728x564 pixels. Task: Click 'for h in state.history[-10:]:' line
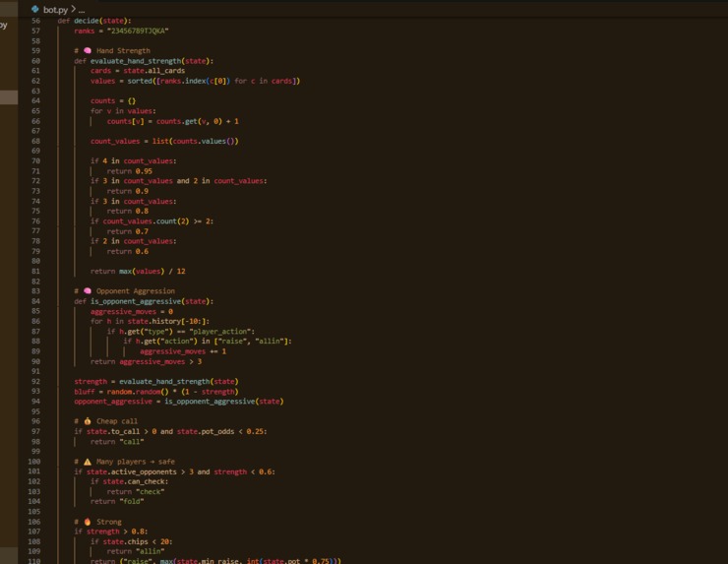pyautogui.click(x=150, y=322)
